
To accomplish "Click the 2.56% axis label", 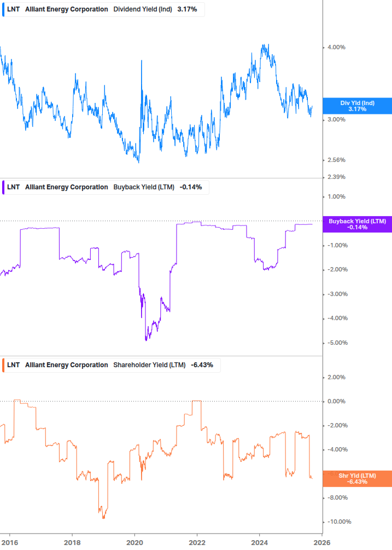I will click(336, 160).
